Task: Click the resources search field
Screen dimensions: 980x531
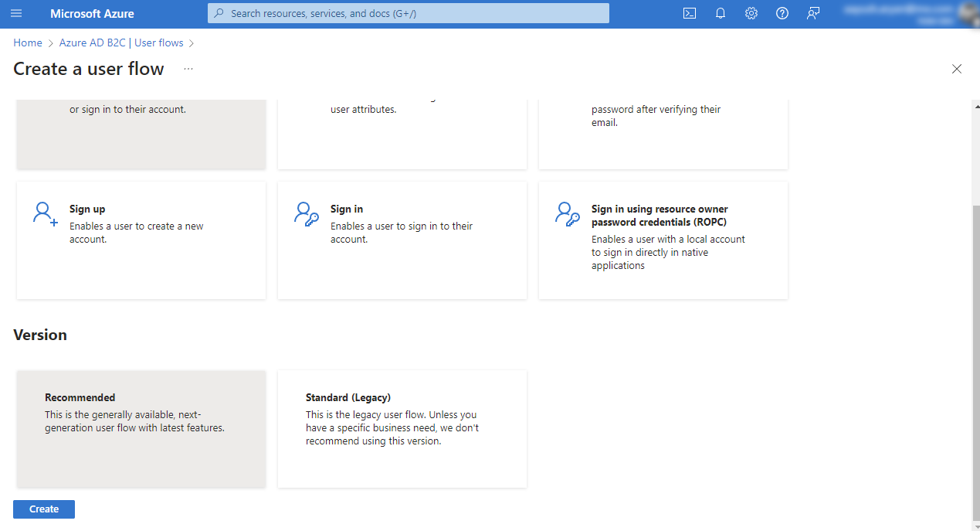Action: [408, 13]
